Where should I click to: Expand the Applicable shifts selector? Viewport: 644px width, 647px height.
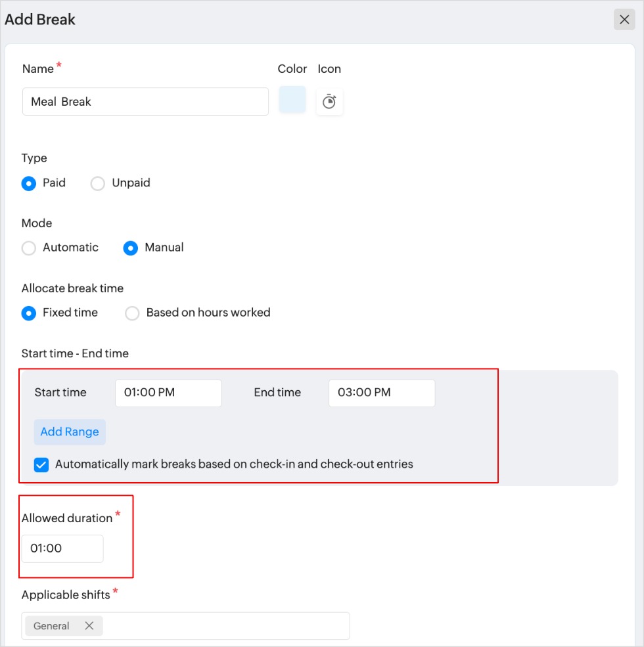(223, 626)
